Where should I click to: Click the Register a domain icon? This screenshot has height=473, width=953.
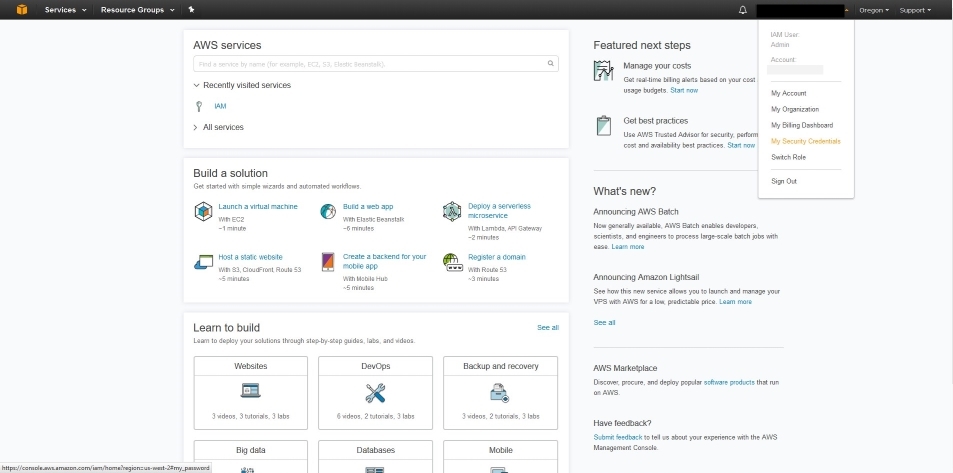pyautogui.click(x=453, y=262)
